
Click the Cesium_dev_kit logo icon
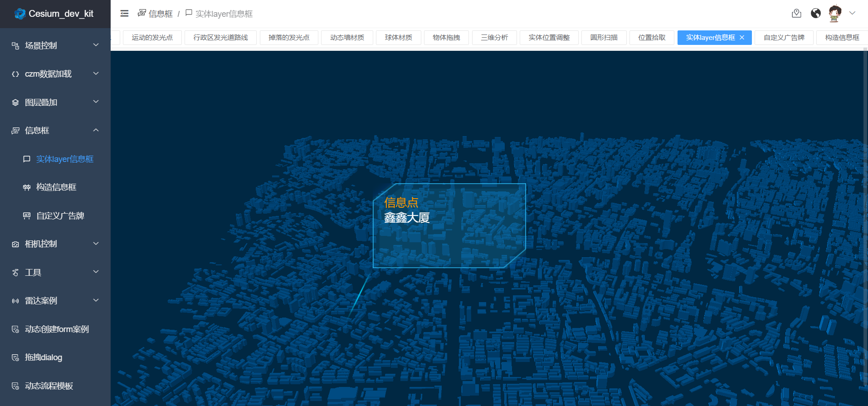[20, 14]
